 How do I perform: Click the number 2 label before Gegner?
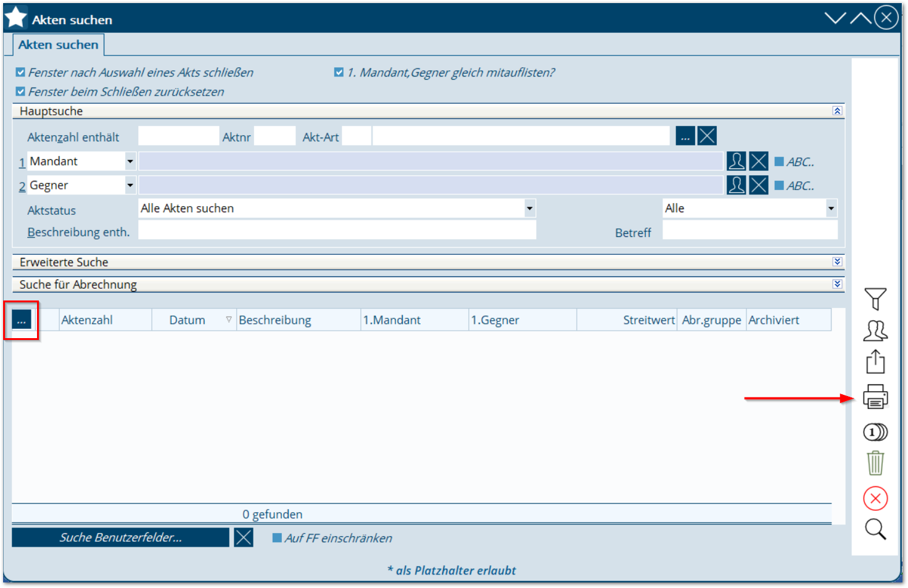tap(22, 186)
